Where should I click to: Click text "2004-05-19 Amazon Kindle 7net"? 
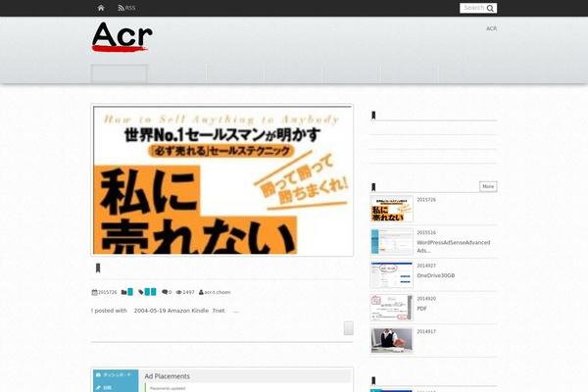click(179, 311)
